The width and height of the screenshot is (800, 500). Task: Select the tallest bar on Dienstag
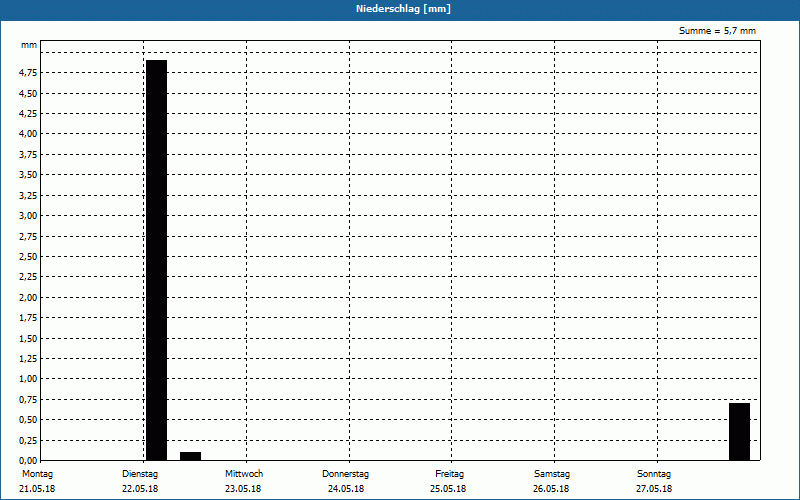click(x=157, y=260)
